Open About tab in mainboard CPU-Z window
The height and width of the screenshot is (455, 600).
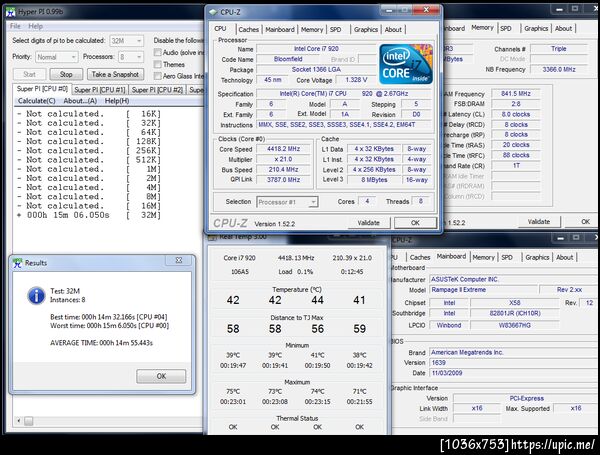click(564, 257)
